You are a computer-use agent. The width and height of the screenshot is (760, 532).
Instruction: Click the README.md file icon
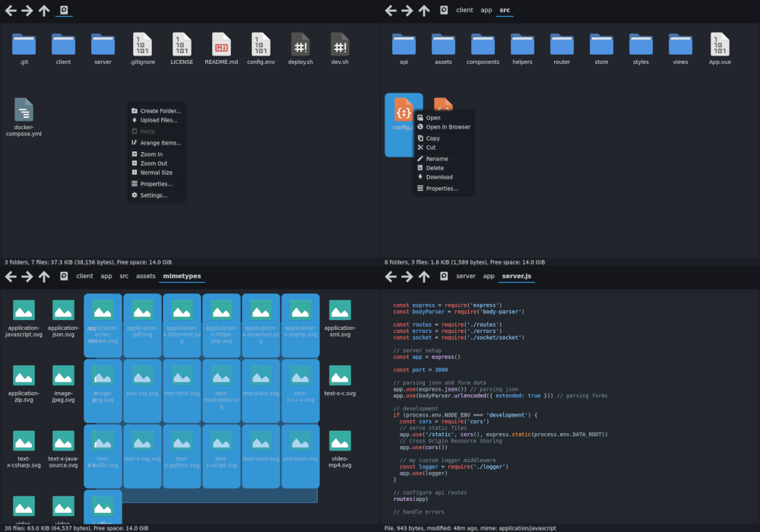point(221,46)
